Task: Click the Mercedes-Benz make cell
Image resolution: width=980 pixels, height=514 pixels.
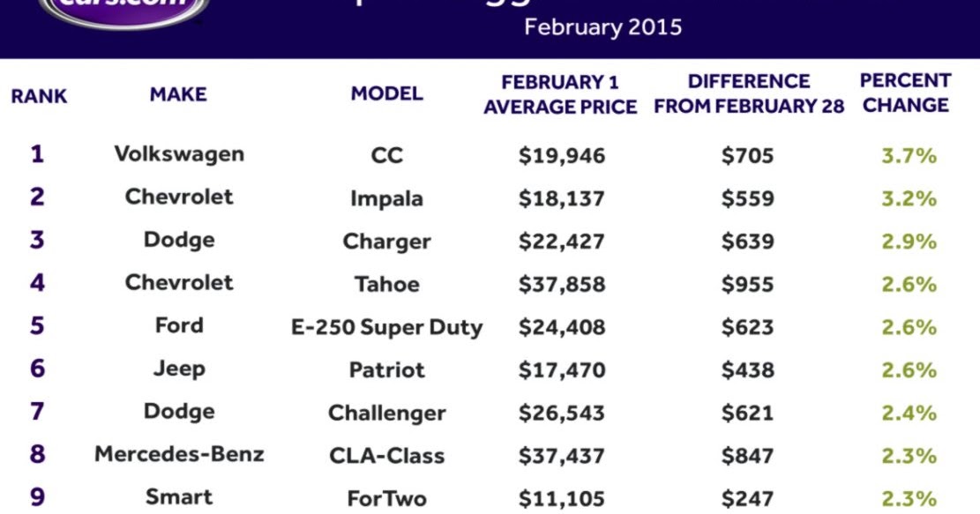Action: (179, 455)
